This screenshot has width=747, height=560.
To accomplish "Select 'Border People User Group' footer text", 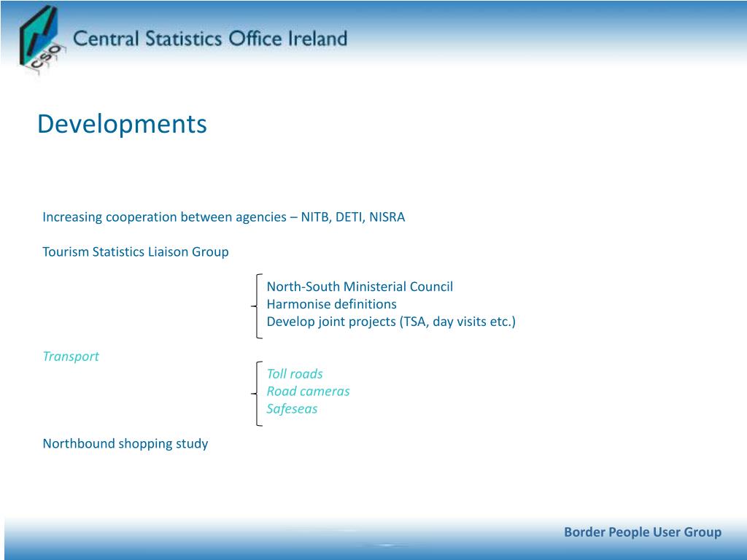I will pyautogui.click(x=643, y=532).
